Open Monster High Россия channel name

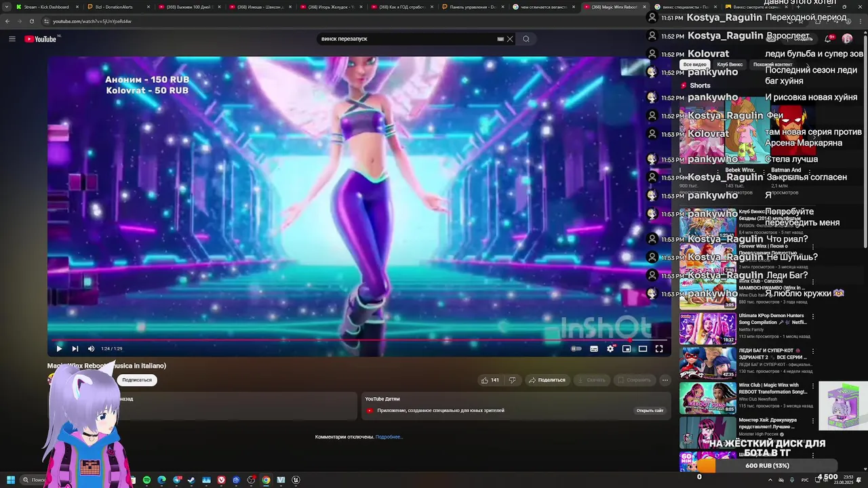[x=759, y=434]
